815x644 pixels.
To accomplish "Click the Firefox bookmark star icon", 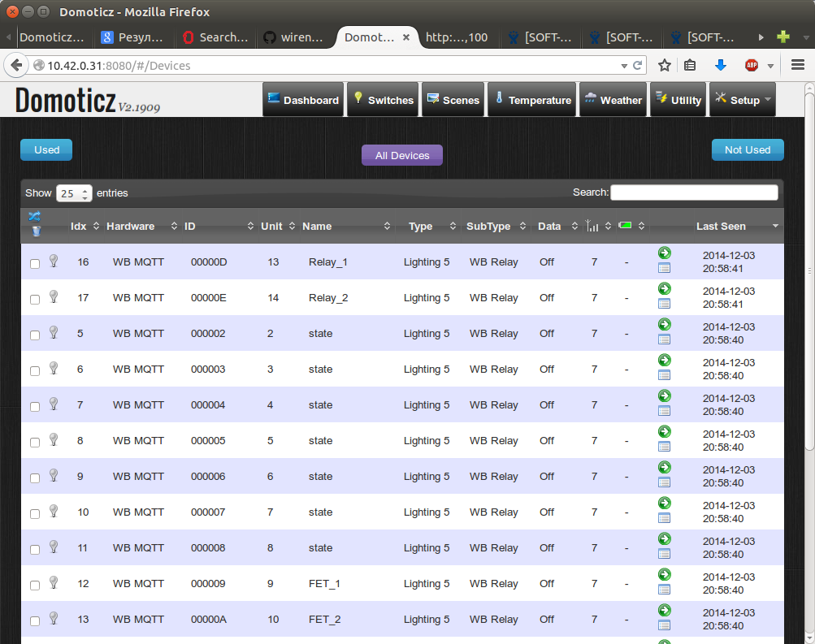I will 664,66.
